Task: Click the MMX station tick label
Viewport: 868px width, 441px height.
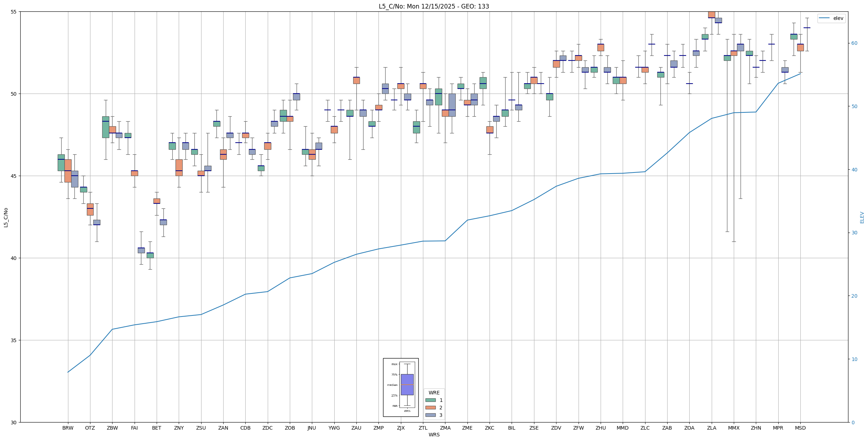Action: (x=733, y=428)
